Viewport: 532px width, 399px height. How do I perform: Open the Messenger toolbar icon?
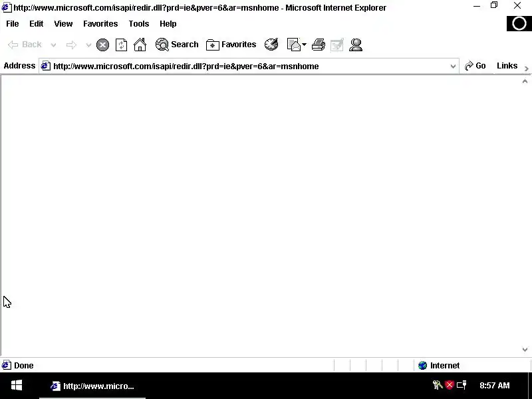(356, 45)
